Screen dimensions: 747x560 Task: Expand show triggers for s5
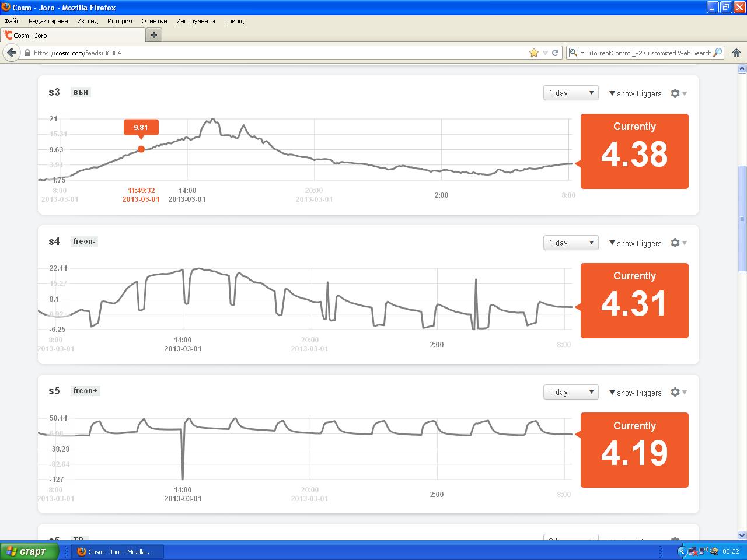[x=635, y=393]
